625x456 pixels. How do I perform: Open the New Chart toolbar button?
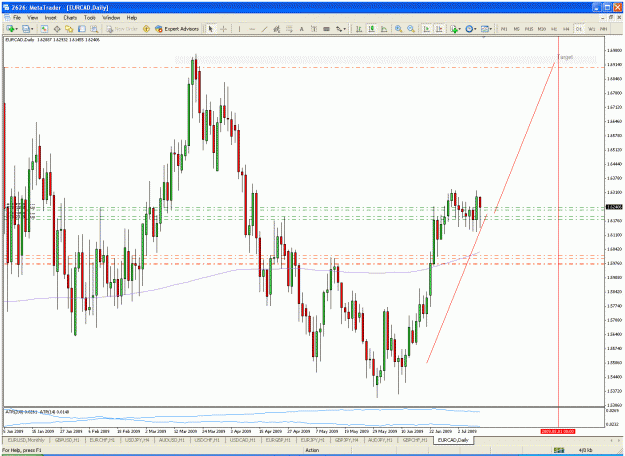(11, 29)
